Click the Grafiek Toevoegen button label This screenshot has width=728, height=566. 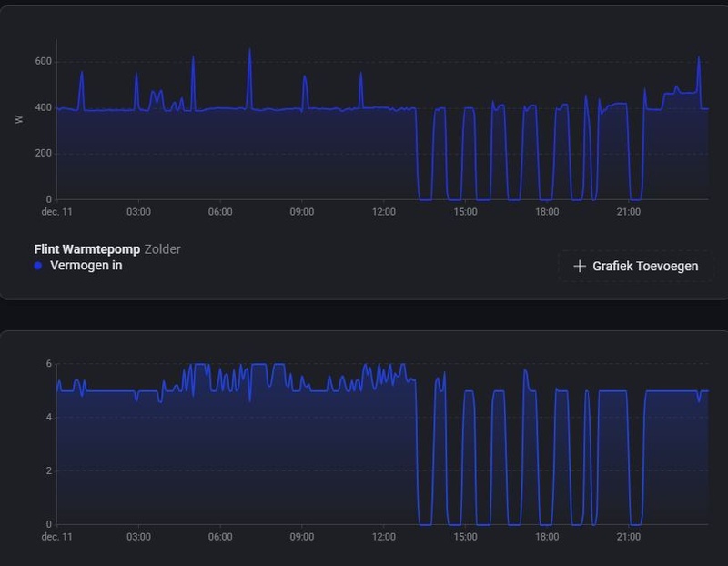click(x=645, y=267)
